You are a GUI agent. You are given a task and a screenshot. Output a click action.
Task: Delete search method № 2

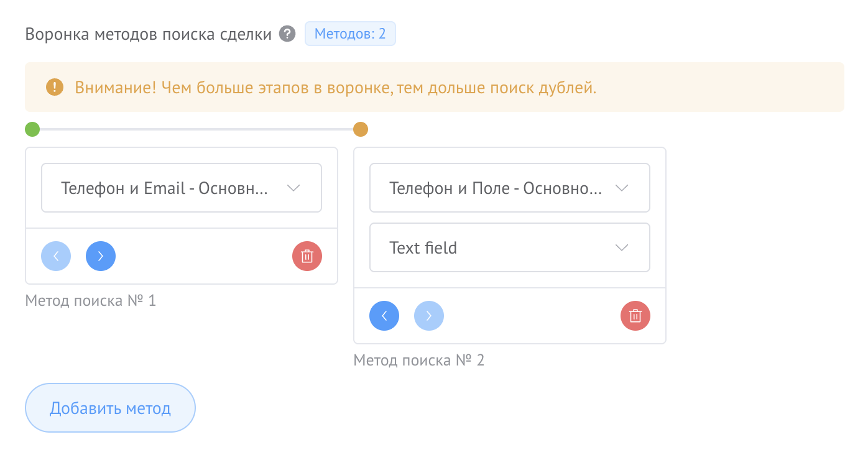point(635,316)
